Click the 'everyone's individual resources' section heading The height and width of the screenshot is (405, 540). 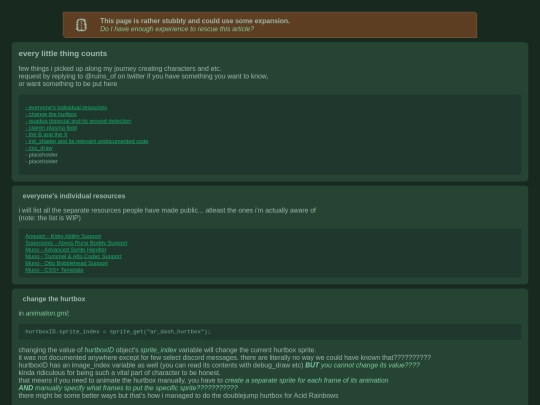pyautogui.click(x=74, y=196)
